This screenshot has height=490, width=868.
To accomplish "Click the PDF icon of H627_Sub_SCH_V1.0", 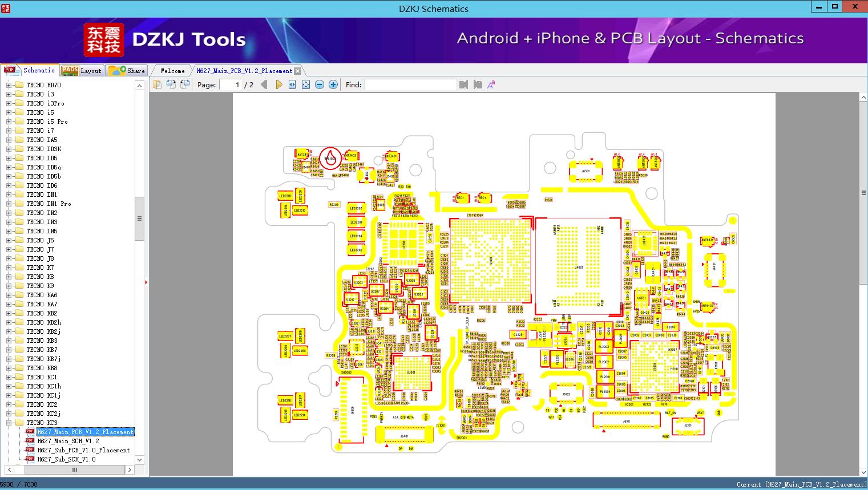I will tap(30, 459).
